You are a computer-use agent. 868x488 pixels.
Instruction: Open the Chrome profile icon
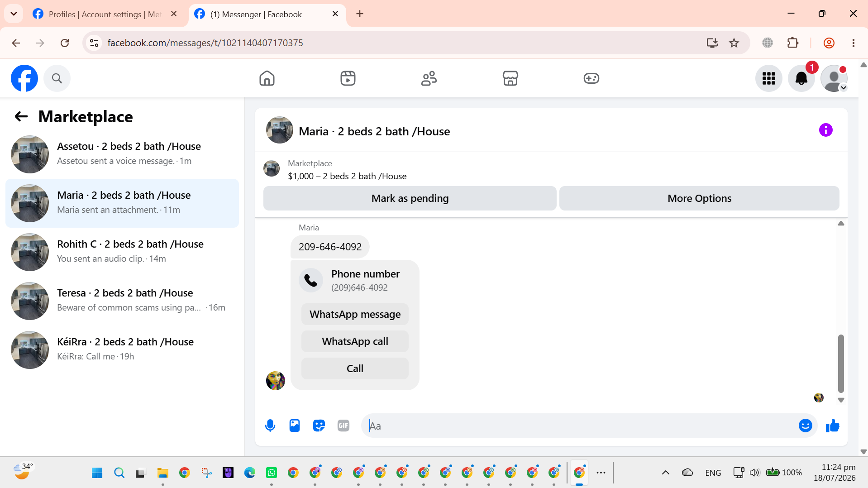[x=829, y=43]
